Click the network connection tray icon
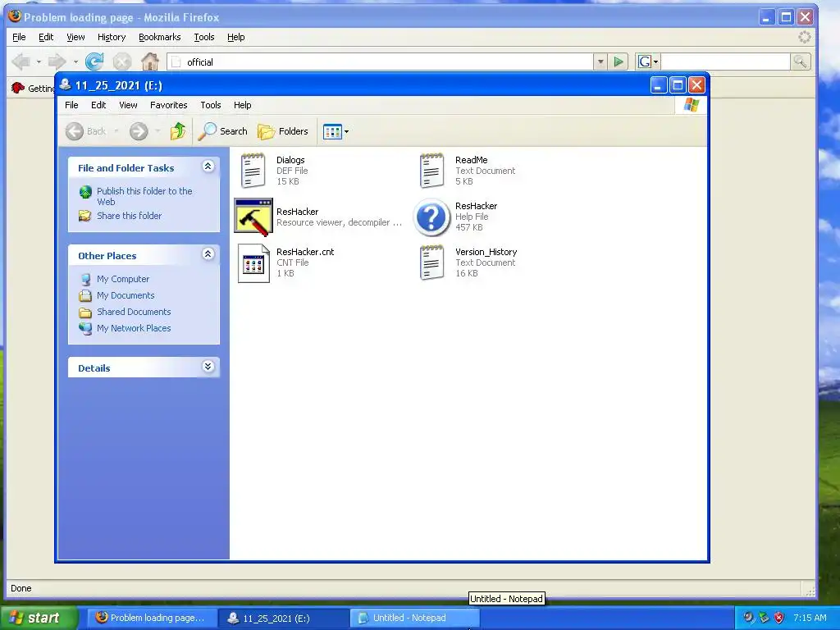Viewport: 840px width, 630px height. point(764,618)
